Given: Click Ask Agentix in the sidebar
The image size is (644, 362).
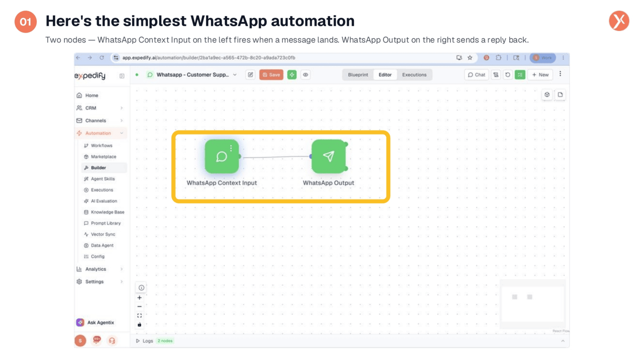Looking at the screenshot, I should pyautogui.click(x=95, y=323).
